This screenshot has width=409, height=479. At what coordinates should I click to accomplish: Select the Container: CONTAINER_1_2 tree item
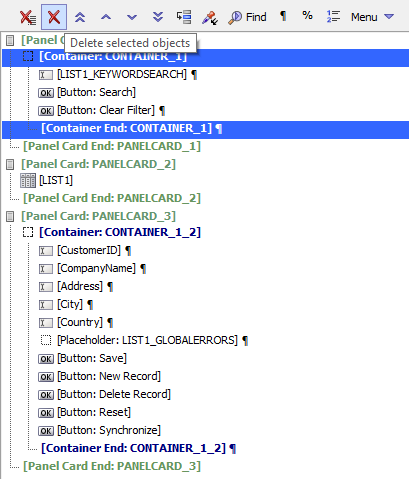pos(120,232)
